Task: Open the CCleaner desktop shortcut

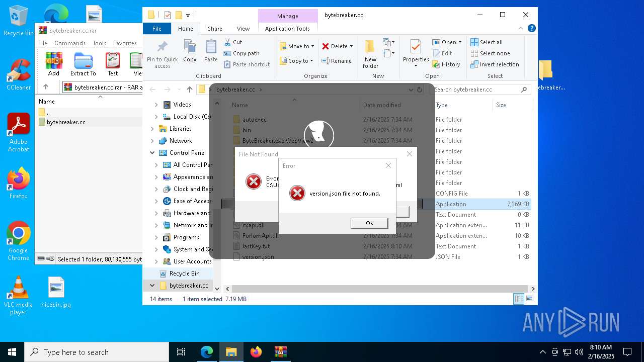Action: 19,74
